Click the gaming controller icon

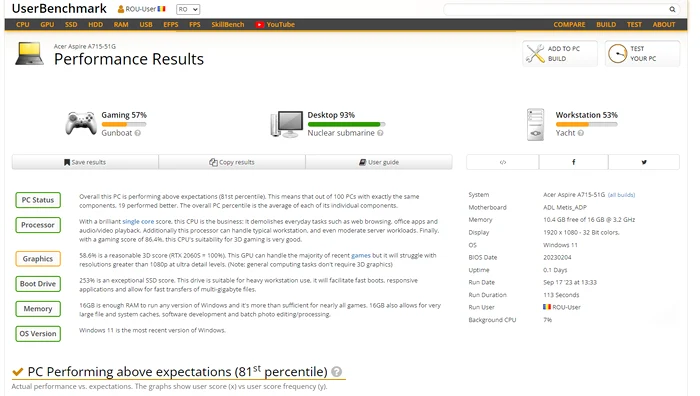(x=81, y=124)
